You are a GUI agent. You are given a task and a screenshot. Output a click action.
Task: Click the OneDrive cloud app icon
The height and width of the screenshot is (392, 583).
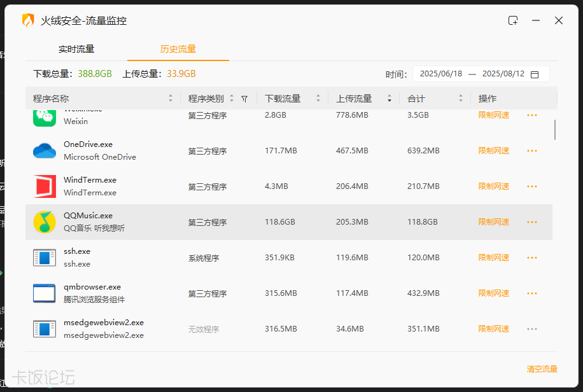(x=45, y=151)
